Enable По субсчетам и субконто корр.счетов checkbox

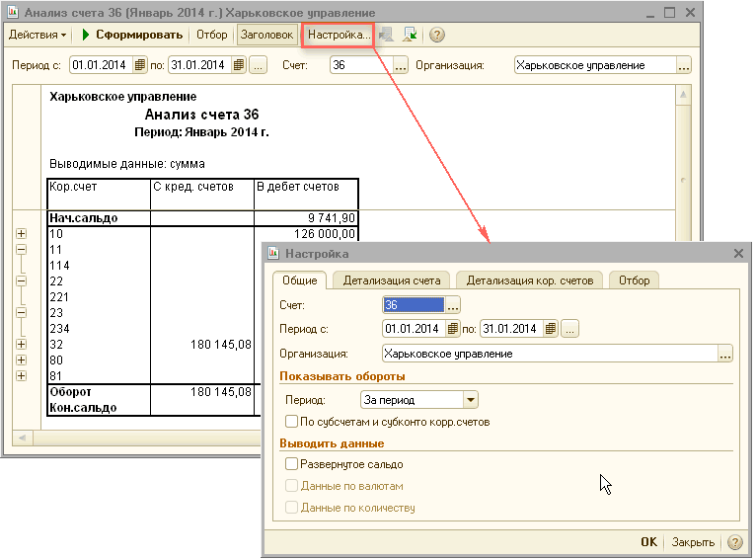coord(291,422)
